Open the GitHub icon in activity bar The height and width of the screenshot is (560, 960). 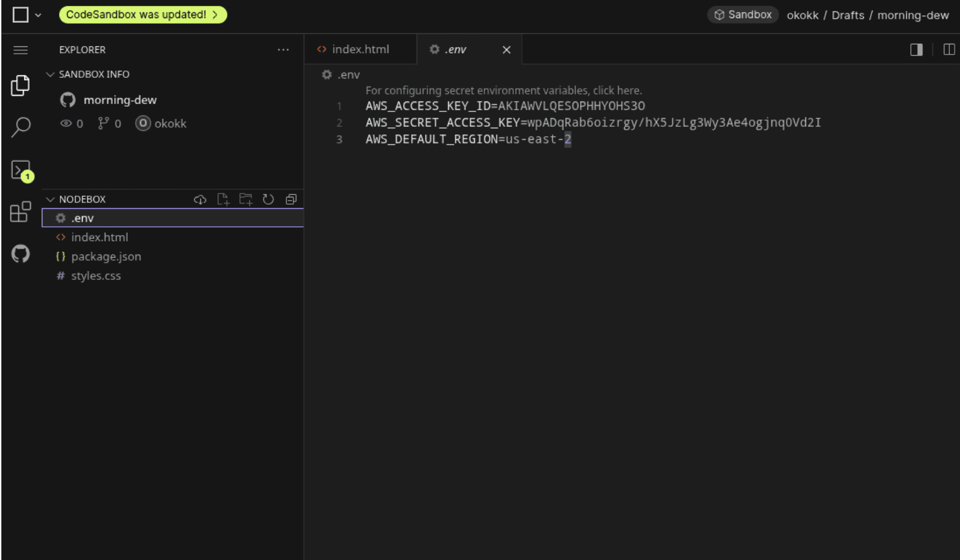(21, 254)
